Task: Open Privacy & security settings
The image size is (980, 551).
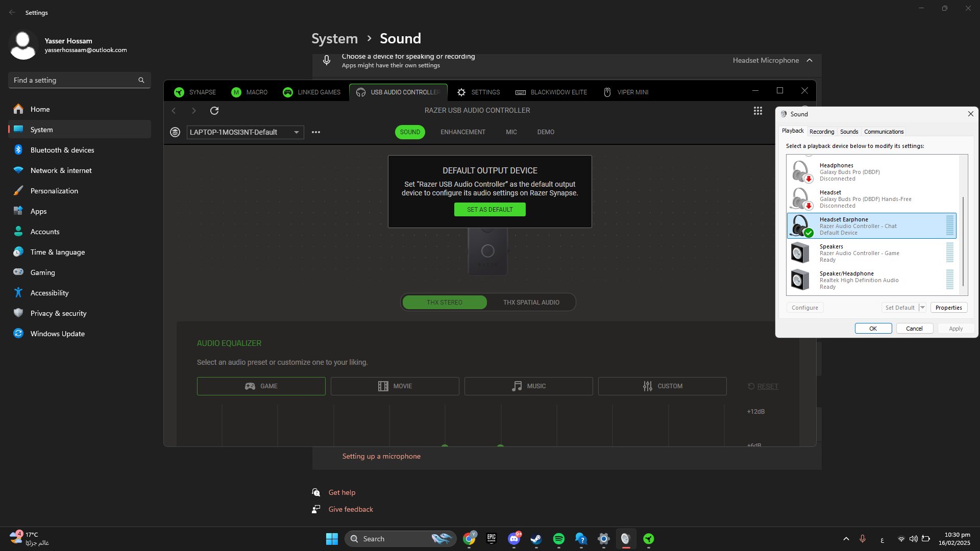Action: [79, 313]
